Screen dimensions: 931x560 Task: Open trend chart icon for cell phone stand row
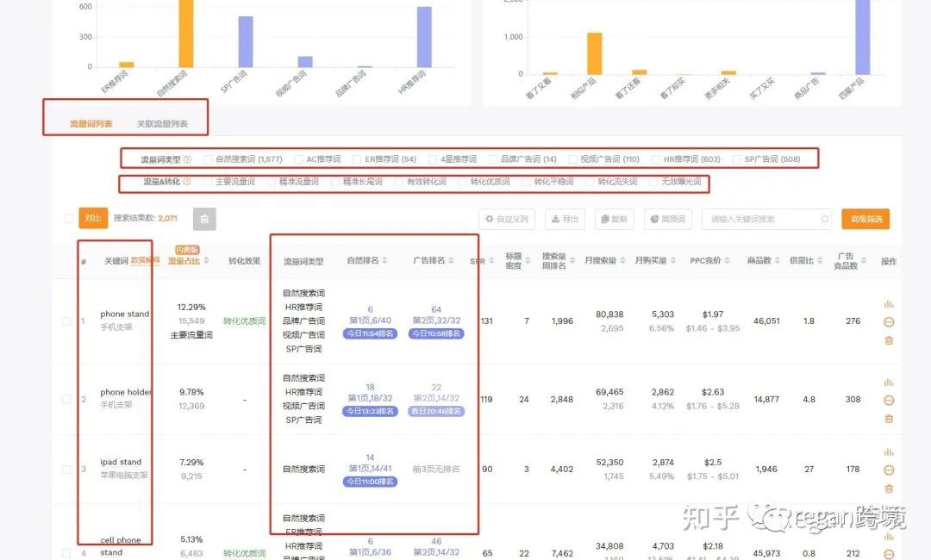pos(888,536)
